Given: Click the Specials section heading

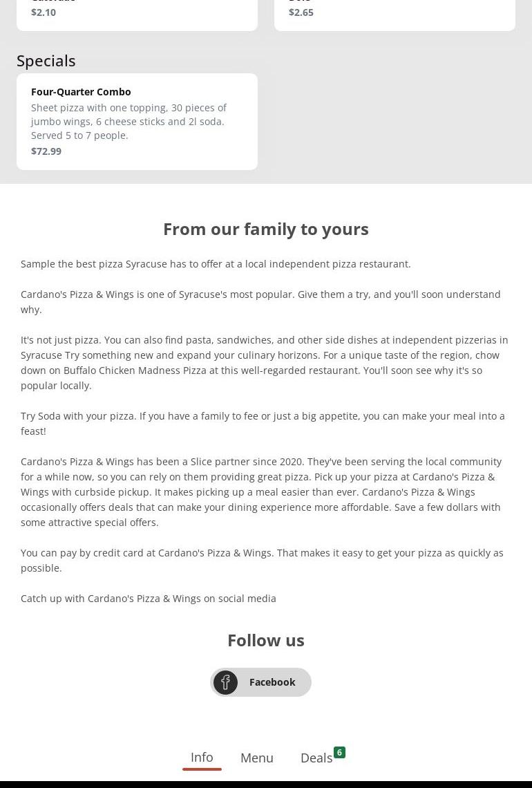Looking at the screenshot, I should (x=46, y=61).
